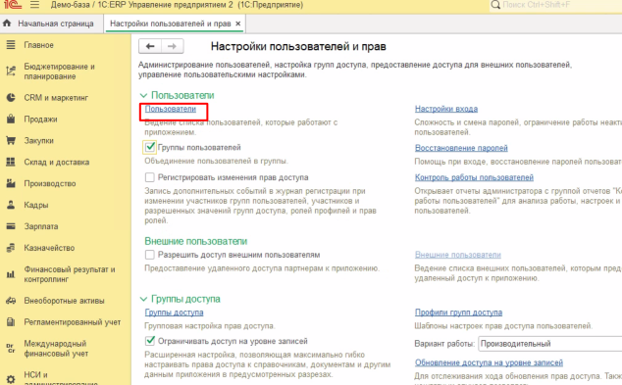Viewport: 622px width, 385px height.
Task: Click the Внешние пользователи section heading
Action: 196,241
